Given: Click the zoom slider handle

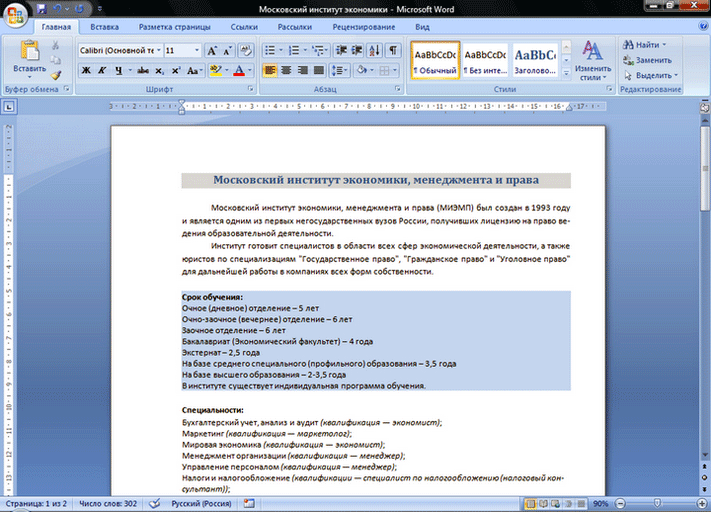Looking at the screenshot, I should (657, 503).
